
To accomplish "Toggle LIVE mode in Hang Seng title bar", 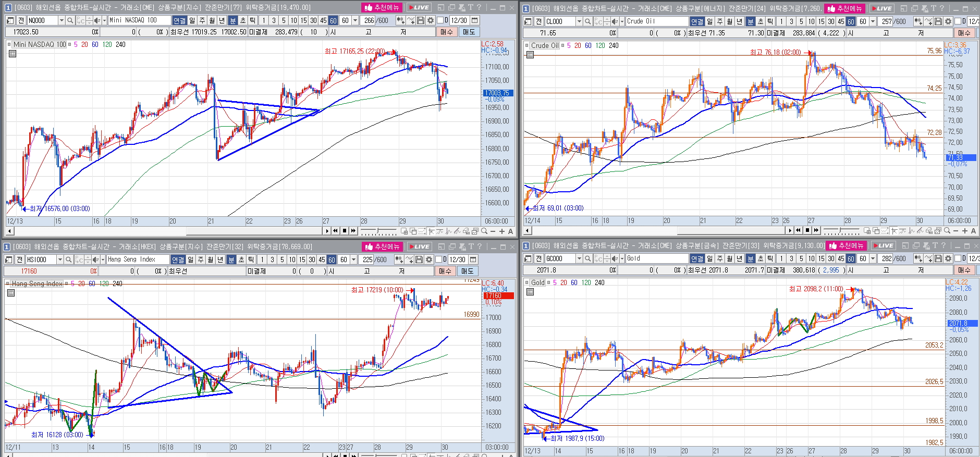I will point(419,246).
